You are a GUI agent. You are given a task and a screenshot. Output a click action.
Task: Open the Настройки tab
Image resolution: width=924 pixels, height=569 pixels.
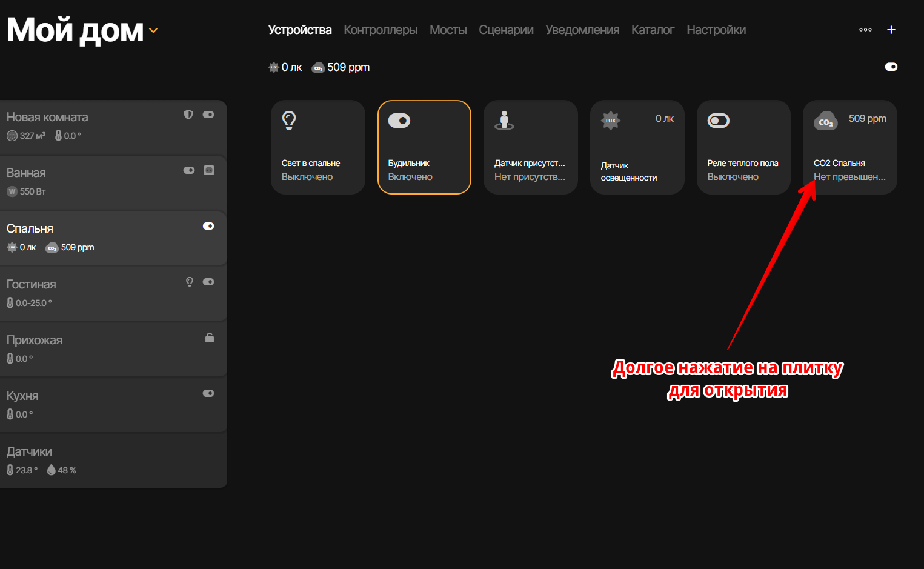coord(716,30)
